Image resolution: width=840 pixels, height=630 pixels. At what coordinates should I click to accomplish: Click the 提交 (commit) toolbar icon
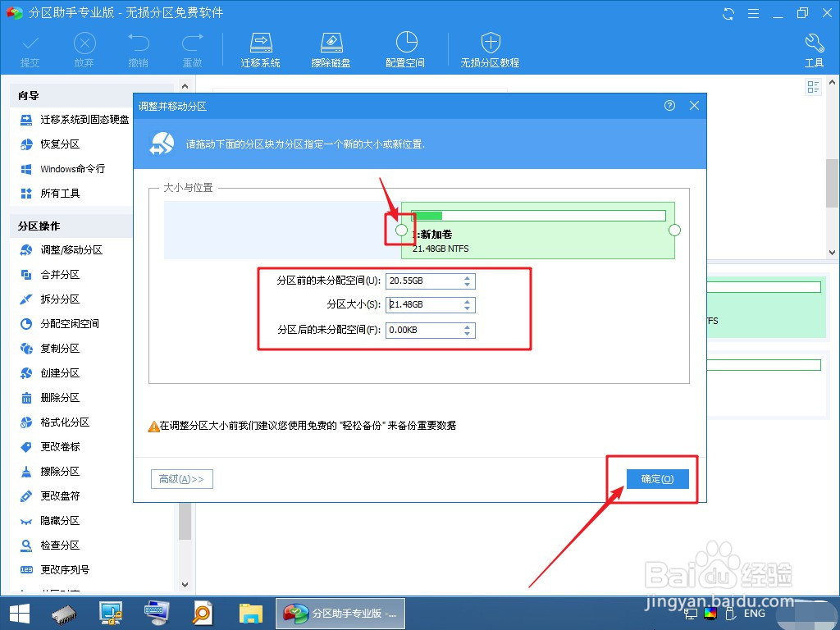point(30,50)
